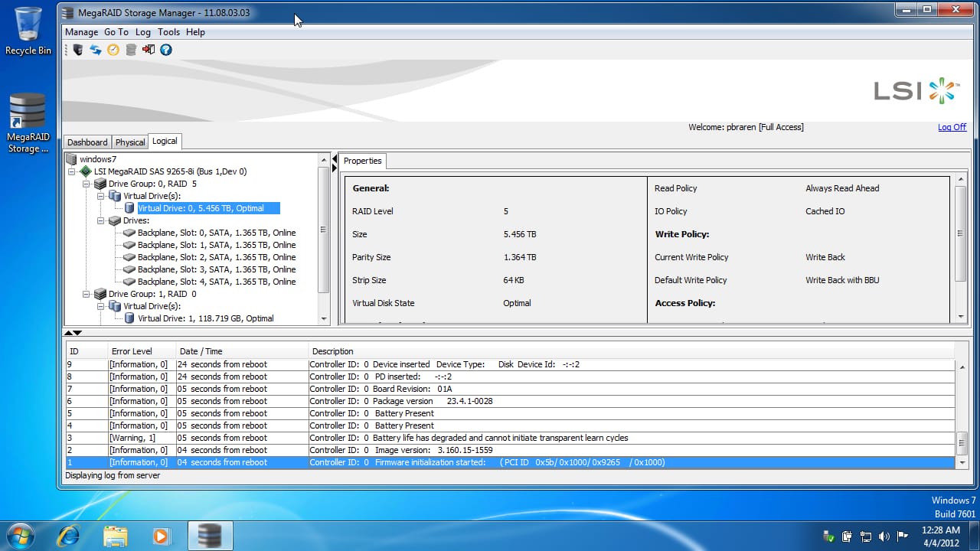The image size is (980, 551).
Task: Click the server toolbar icon
Action: 77,50
